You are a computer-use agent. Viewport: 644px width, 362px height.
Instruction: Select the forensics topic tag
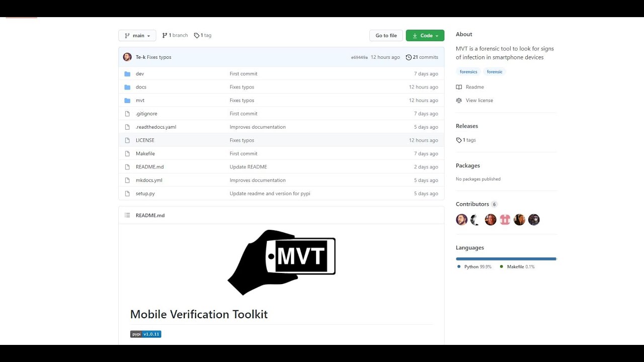tap(468, 72)
